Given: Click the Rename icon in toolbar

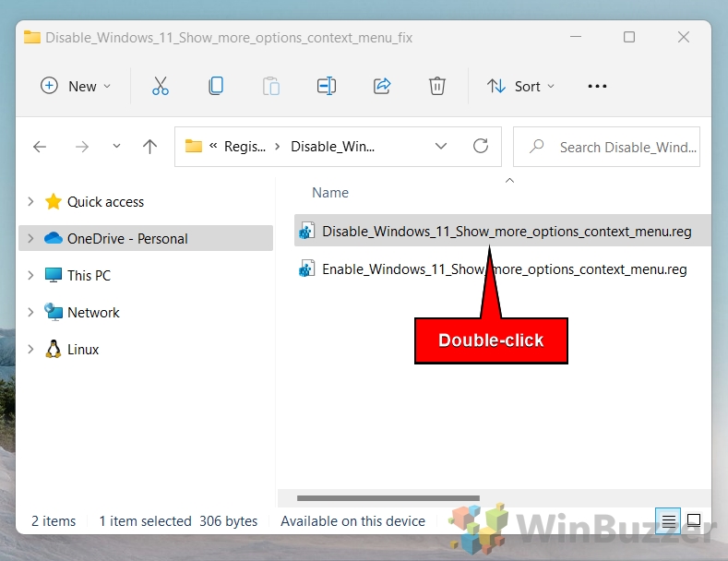Looking at the screenshot, I should [327, 87].
